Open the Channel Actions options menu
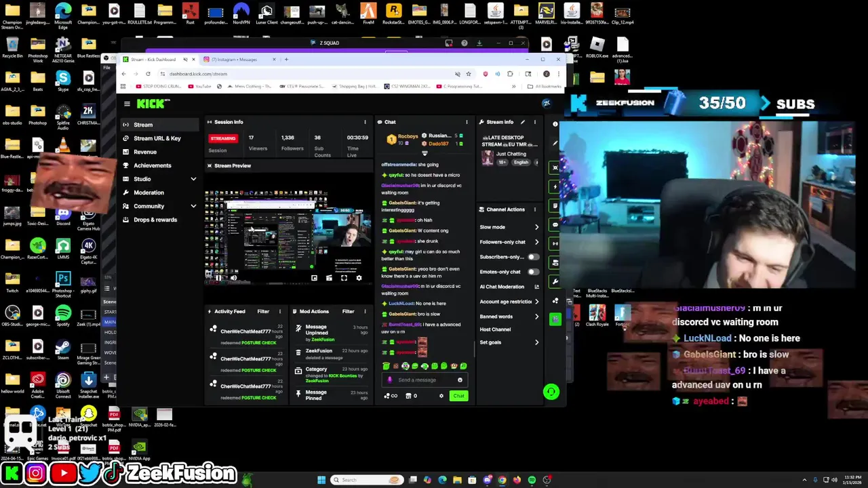This screenshot has width=868, height=488. tap(534, 209)
